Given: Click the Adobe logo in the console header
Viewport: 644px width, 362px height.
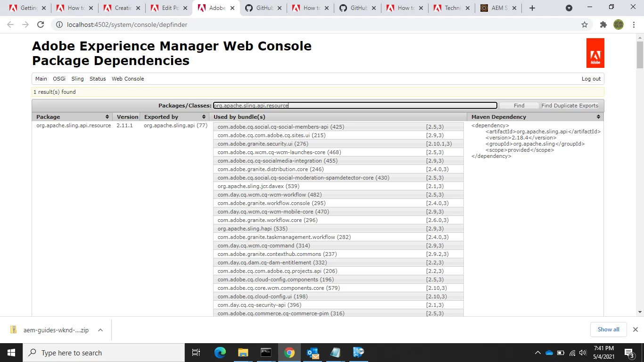Looking at the screenshot, I should 595,53.
